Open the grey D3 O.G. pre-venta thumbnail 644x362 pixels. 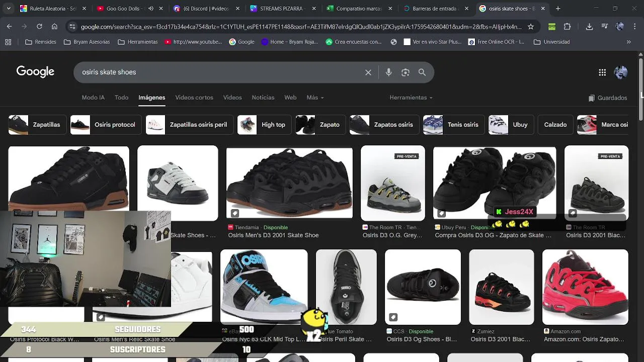click(393, 183)
